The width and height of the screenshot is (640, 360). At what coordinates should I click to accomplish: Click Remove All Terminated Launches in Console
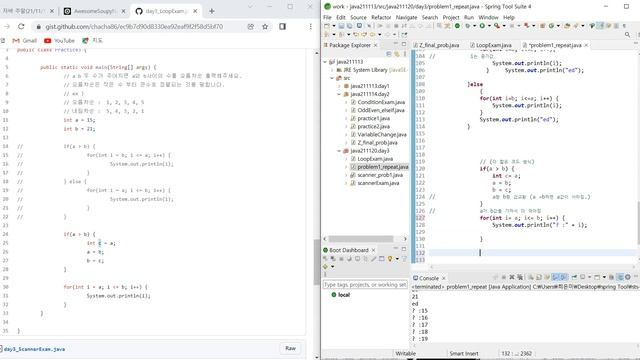point(520,277)
